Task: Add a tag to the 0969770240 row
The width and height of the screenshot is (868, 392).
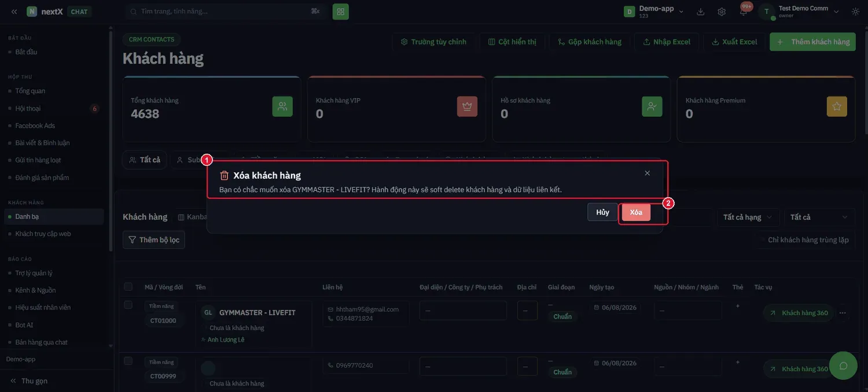Action: click(737, 362)
